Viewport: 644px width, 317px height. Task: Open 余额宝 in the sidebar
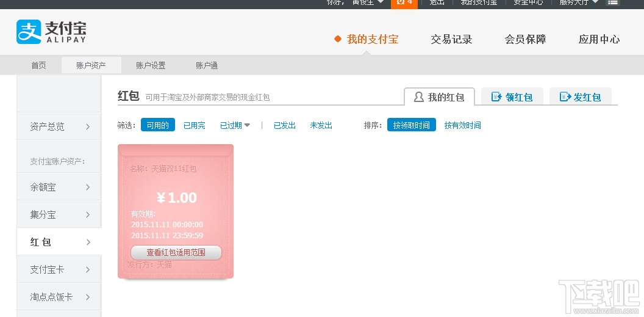59,187
